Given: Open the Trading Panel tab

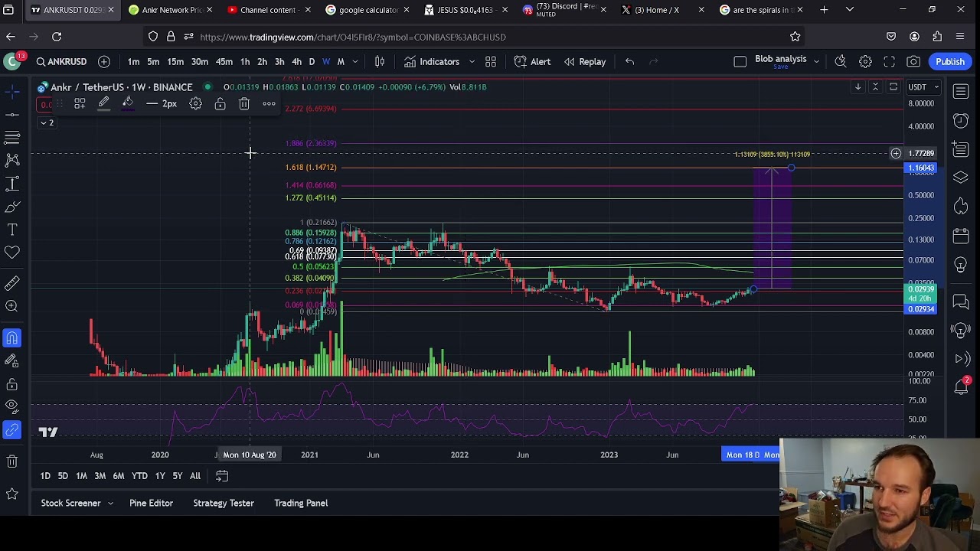Looking at the screenshot, I should pos(301,503).
